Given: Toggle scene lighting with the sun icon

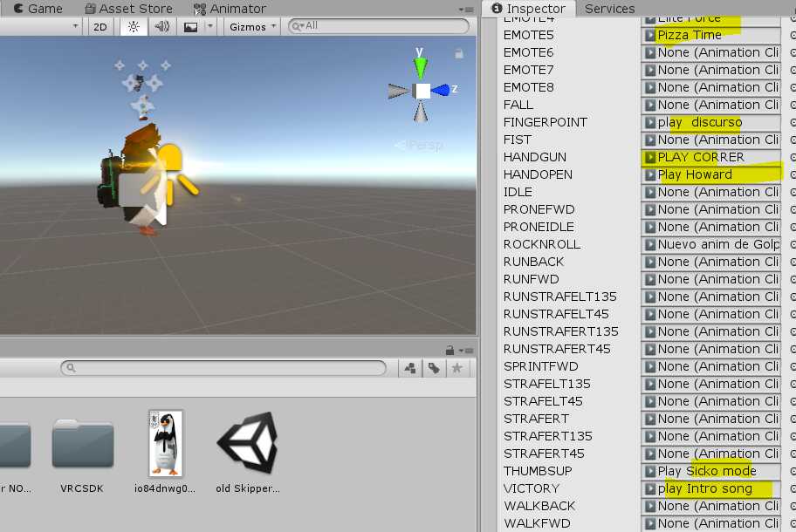Looking at the screenshot, I should click(132, 27).
